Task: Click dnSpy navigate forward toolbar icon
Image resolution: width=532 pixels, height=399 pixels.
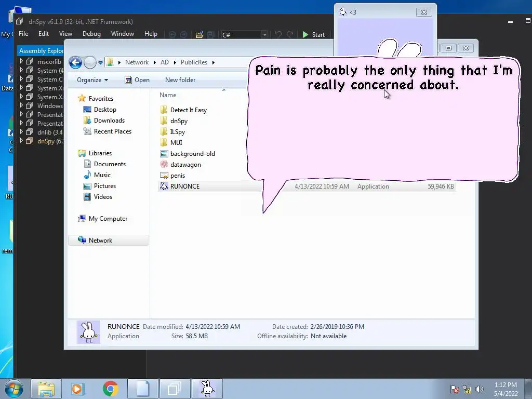Action: click(183, 35)
